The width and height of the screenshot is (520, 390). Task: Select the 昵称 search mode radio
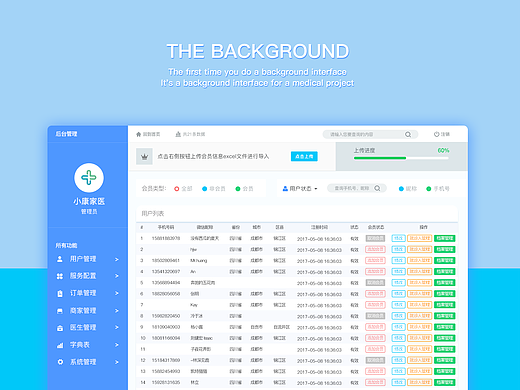click(x=401, y=189)
